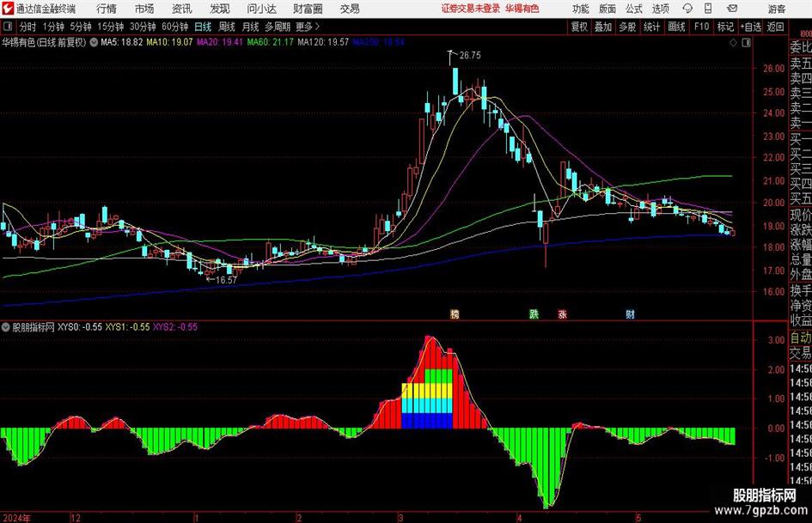The height and width of the screenshot is (523, 812).
Task: Open the F10 company info button
Action: [x=702, y=27]
